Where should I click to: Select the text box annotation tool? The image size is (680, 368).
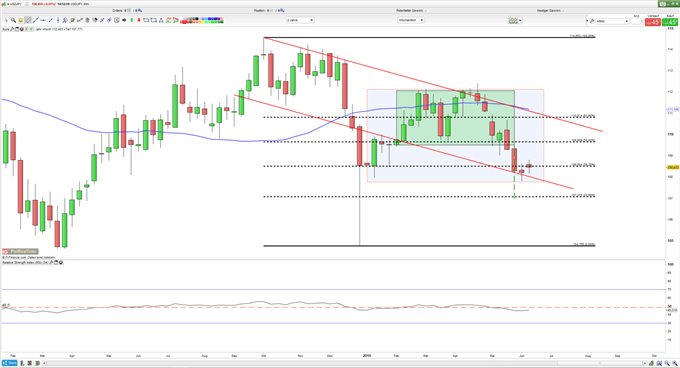117,20
